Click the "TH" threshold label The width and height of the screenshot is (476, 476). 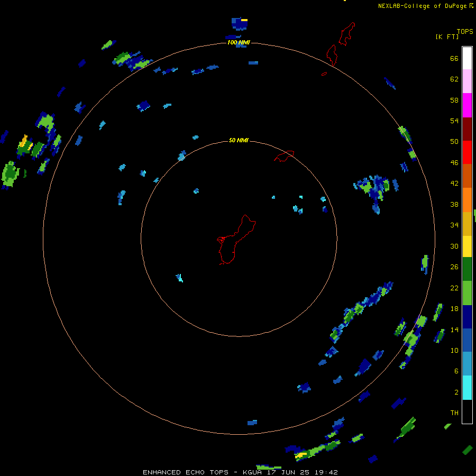pyautogui.click(x=454, y=413)
